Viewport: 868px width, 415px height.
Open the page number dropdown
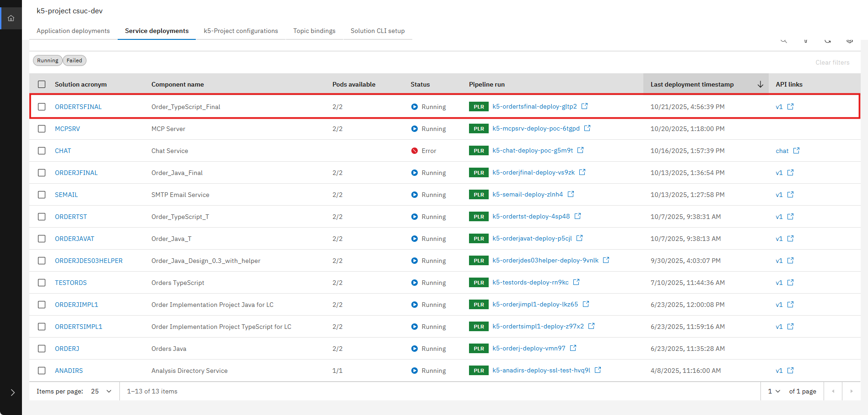click(x=773, y=391)
